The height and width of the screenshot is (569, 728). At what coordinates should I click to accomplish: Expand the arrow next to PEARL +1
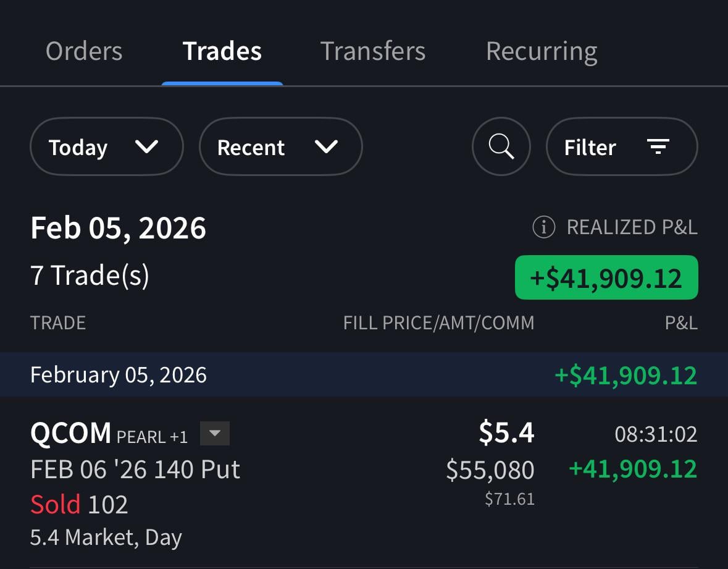click(x=214, y=433)
